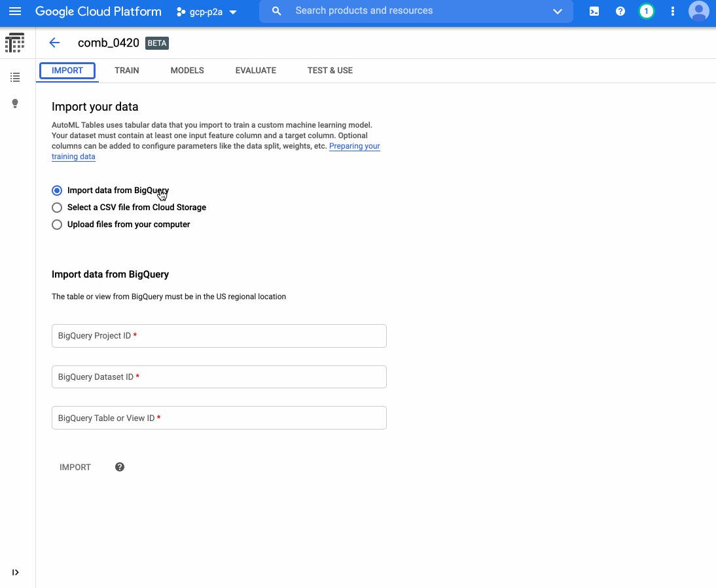This screenshot has width=716, height=588.
Task: Select the Datasets list icon in the sidebar
Action: (15, 77)
